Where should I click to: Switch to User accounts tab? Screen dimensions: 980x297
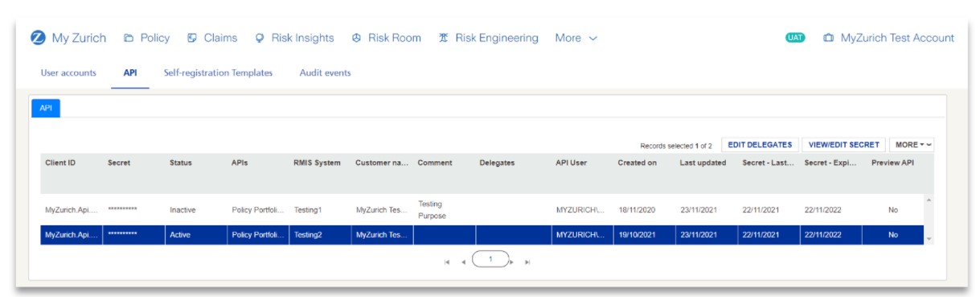(68, 72)
